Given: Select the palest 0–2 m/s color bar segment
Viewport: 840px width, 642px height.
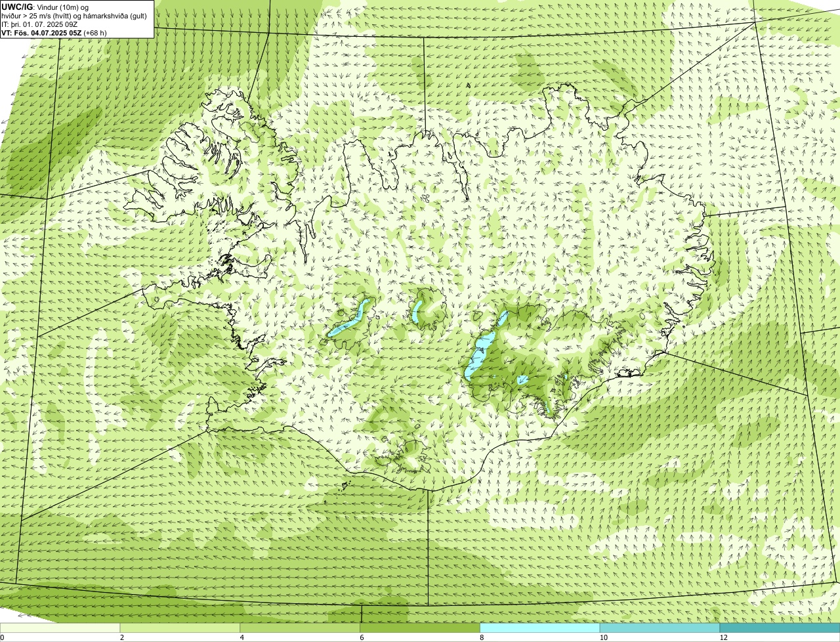Looking at the screenshot, I should (60, 628).
